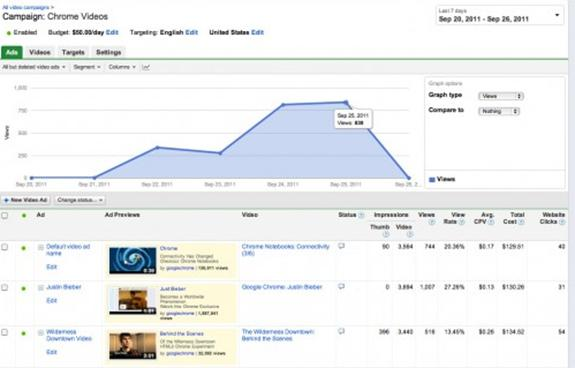The image size is (575, 368).
Task: Edit the campaign budget link
Action: [112, 32]
